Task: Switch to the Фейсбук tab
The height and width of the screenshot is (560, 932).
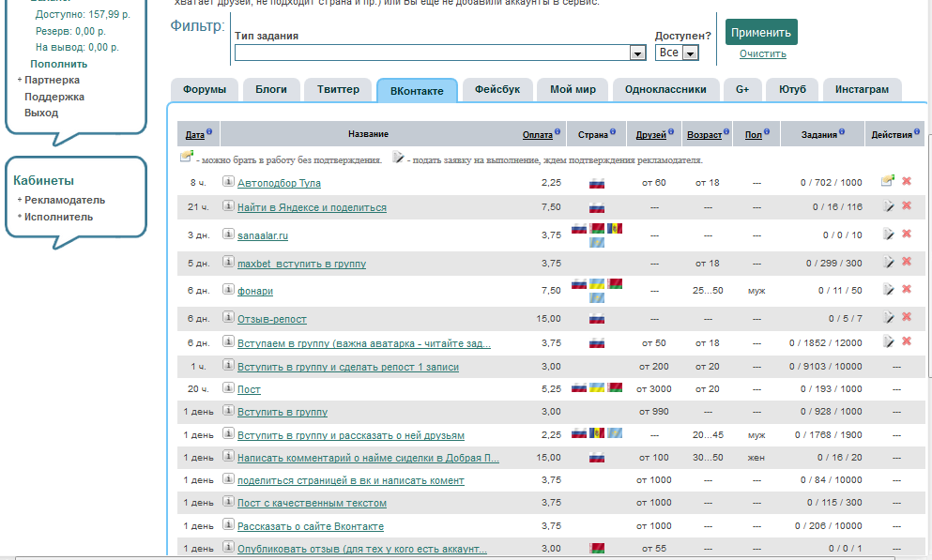Action: tap(497, 90)
